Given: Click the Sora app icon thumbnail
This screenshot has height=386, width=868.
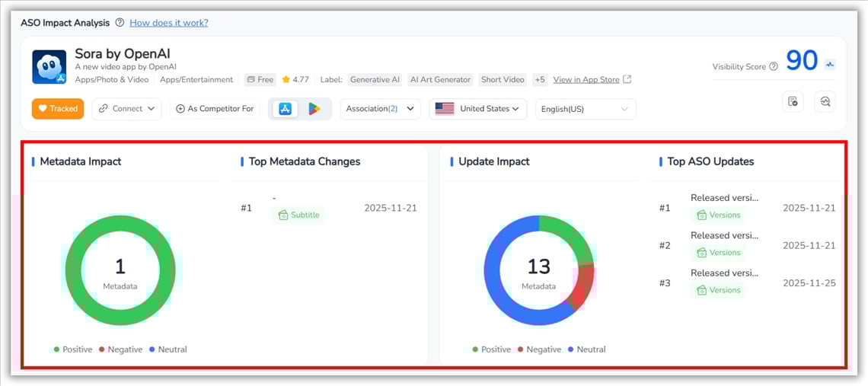Looking at the screenshot, I should coord(49,67).
